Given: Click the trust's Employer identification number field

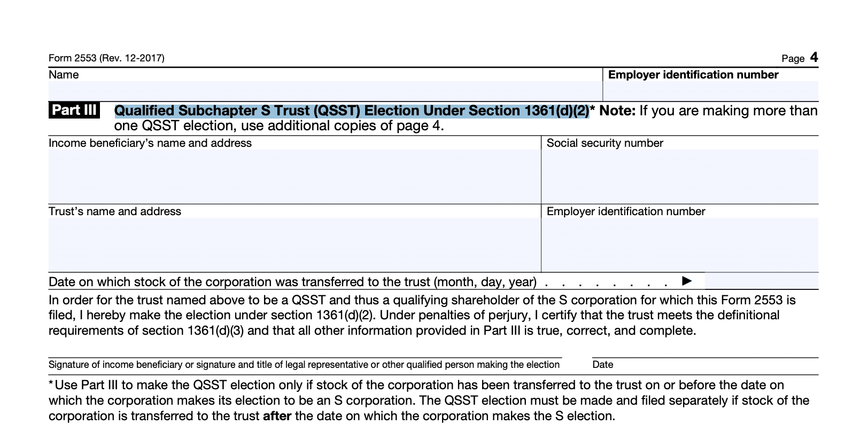Looking at the screenshot, I should point(680,245).
